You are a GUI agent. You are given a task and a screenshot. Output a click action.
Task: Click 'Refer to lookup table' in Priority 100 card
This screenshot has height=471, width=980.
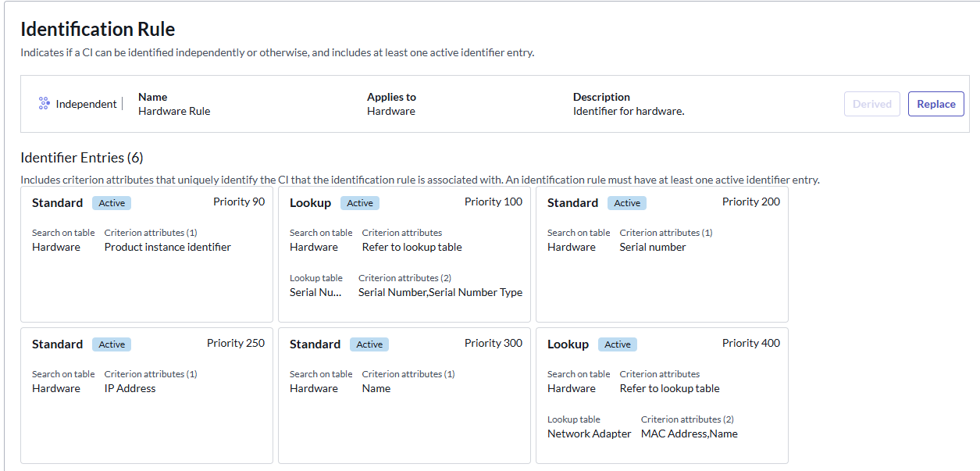pyautogui.click(x=412, y=247)
